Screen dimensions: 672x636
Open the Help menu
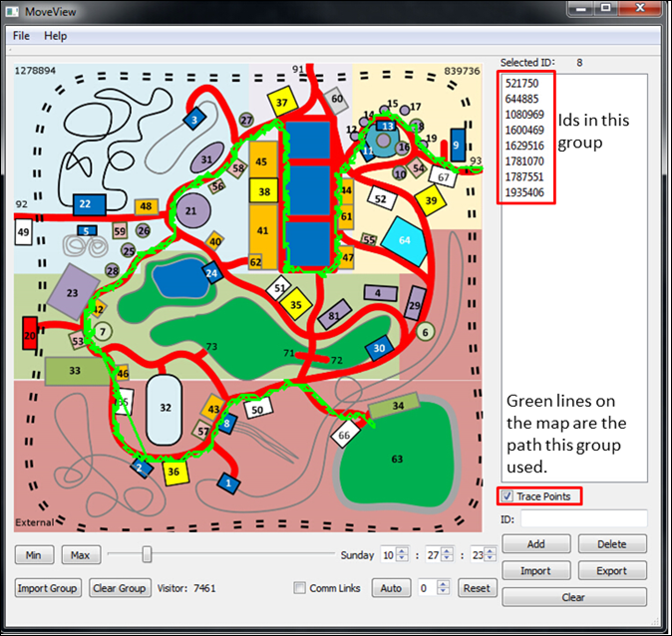(x=56, y=36)
